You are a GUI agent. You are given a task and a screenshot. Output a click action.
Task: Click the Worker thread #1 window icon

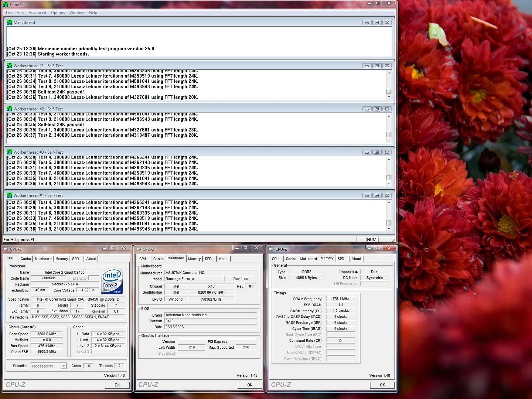(x=10, y=66)
